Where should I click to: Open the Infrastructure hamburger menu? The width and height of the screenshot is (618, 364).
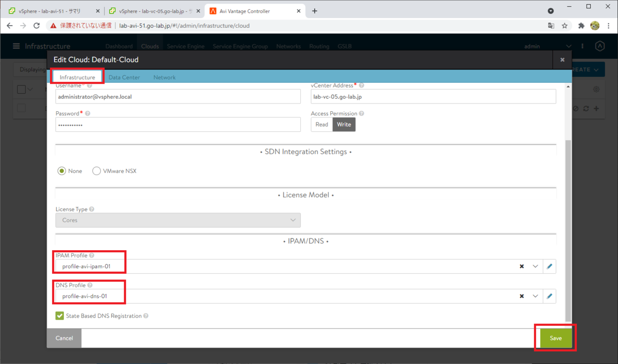coord(17,46)
